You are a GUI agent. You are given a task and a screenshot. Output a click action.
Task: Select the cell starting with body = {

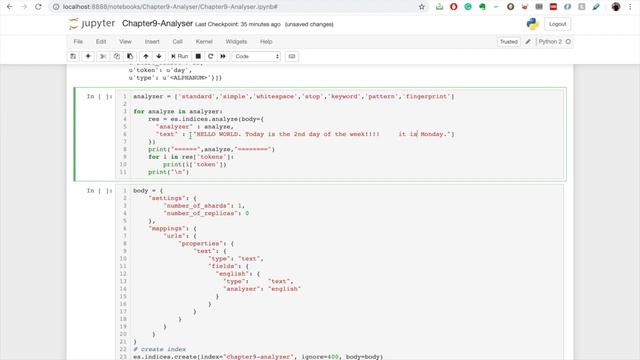click(339, 273)
